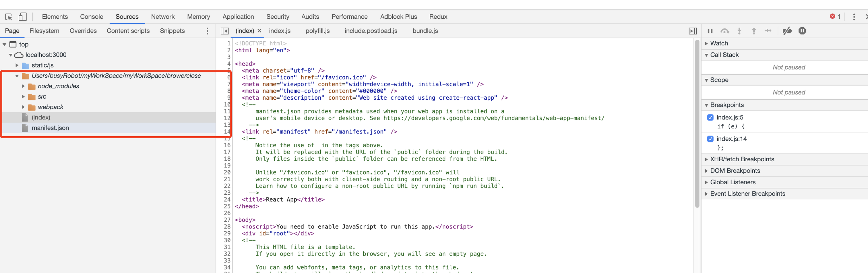Activate the inspect element picker icon
Viewport: 868px width, 273px height.
pyautogui.click(x=9, y=17)
